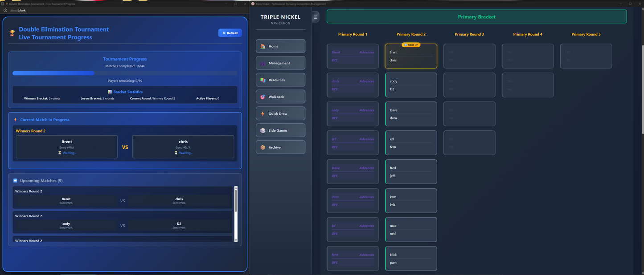Open the Brent vs chris Next Up match

[x=410, y=57]
